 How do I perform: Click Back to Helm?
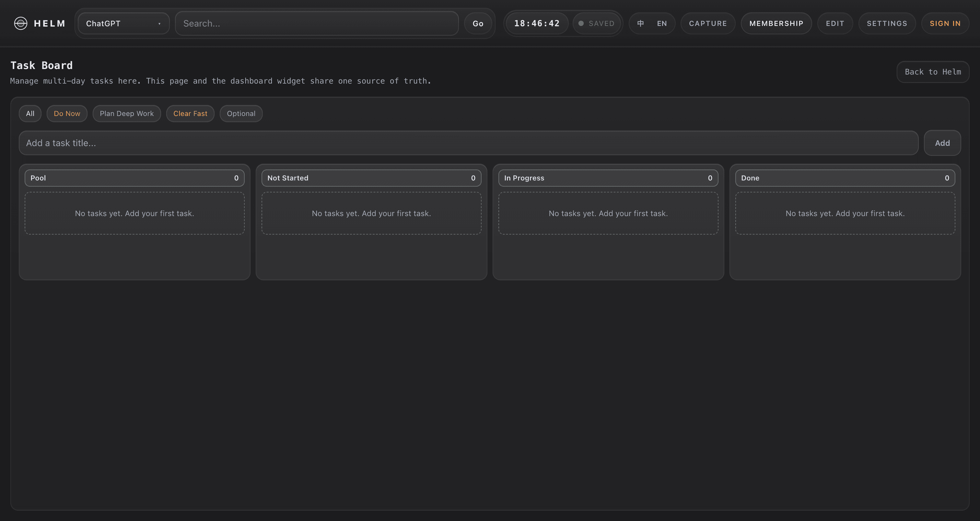[933, 72]
